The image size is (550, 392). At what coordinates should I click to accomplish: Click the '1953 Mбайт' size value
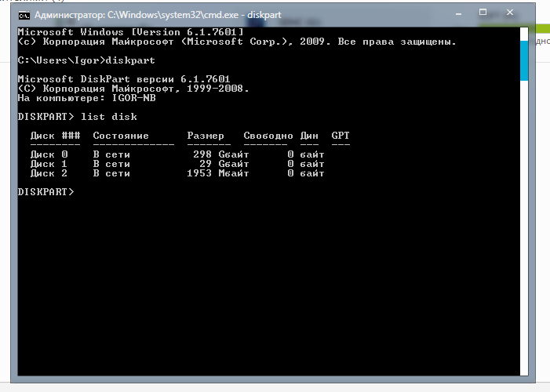click(x=218, y=173)
